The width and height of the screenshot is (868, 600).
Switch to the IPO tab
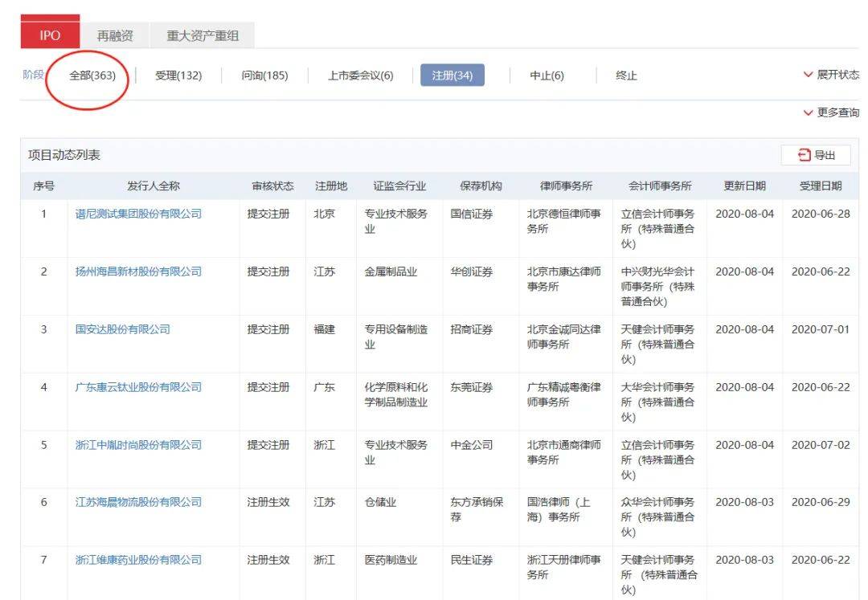[50, 35]
